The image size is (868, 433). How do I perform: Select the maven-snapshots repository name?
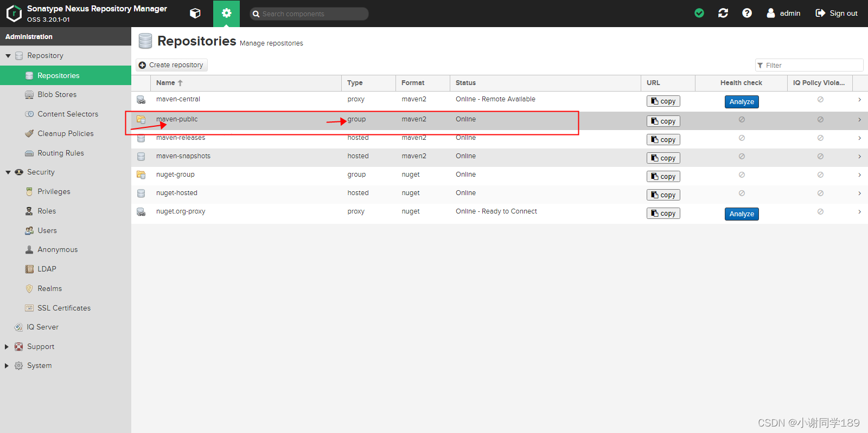(183, 156)
